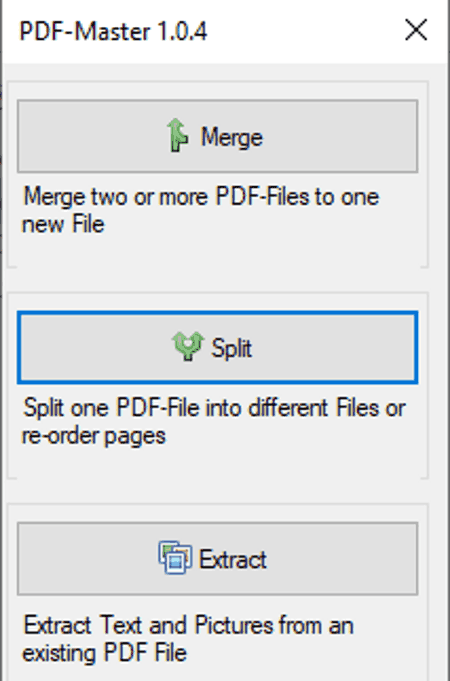Click the green merge arrow icon

(177, 136)
